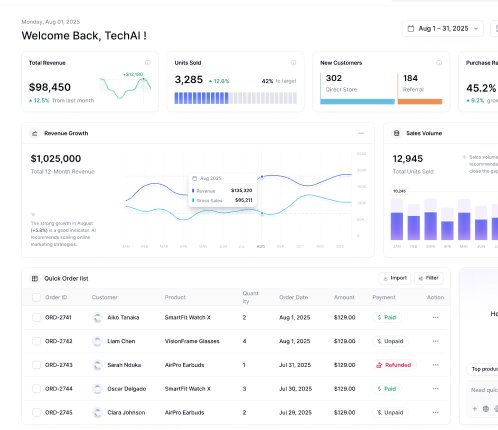
Task: Click AirPro Earbuds in row ORD-2743
Action: pyautogui.click(x=184, y=365)
